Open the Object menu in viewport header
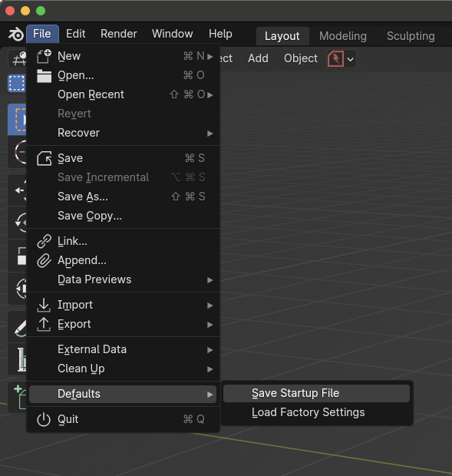452x476 pixels. point(301,58)
